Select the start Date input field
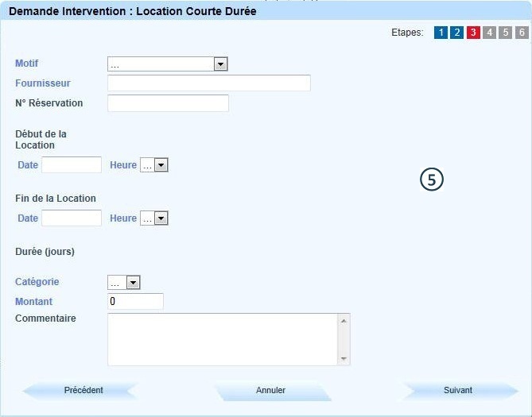The width and height of the screenshot is (532, 417). (72, 164)
